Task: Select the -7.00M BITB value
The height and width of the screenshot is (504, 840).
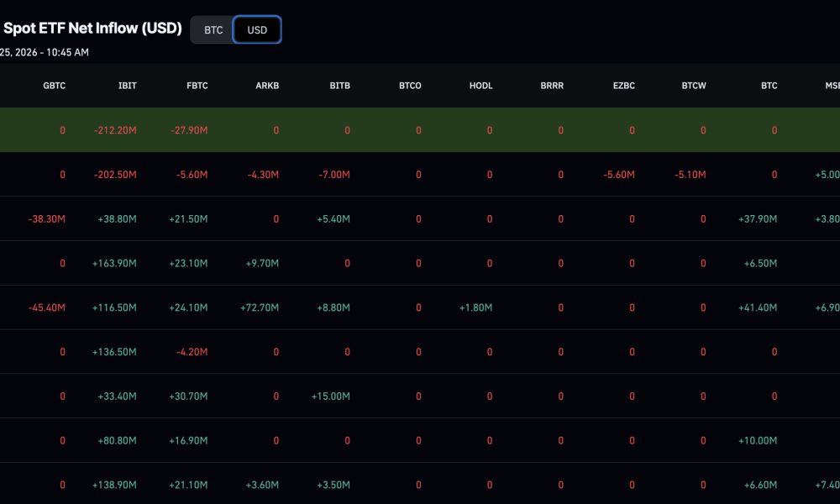Action: pos(334,175)
